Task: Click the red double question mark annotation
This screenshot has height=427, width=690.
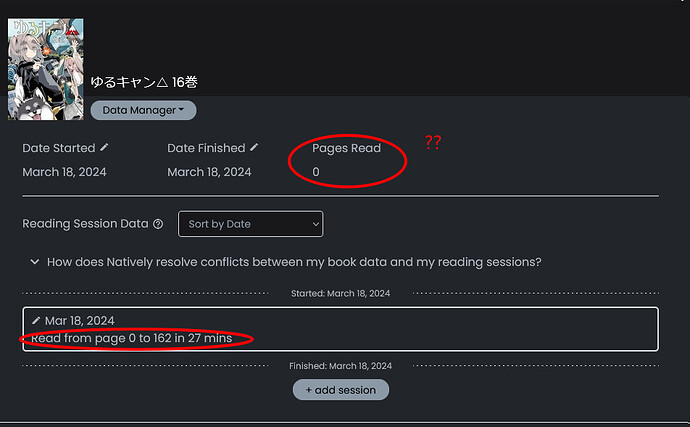Action: [433, 142]
